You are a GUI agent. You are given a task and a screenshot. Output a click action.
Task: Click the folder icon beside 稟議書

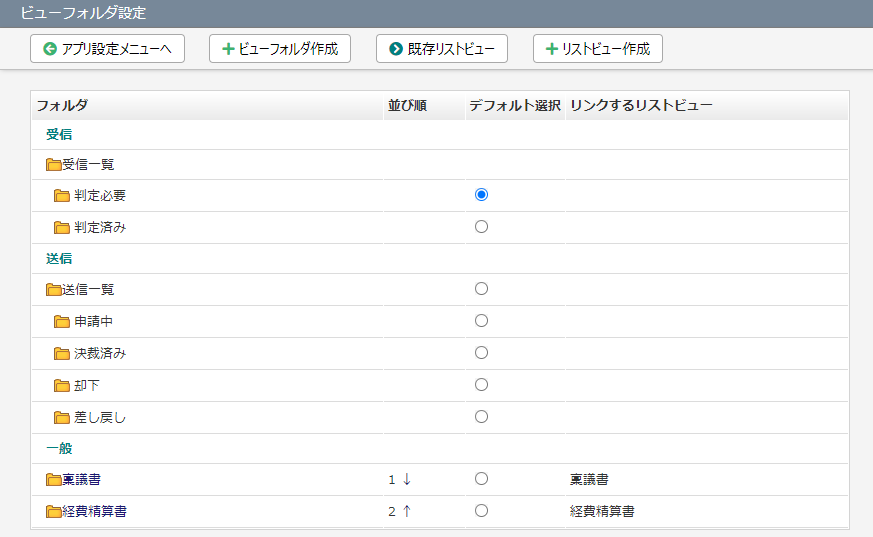coord(53,480)
